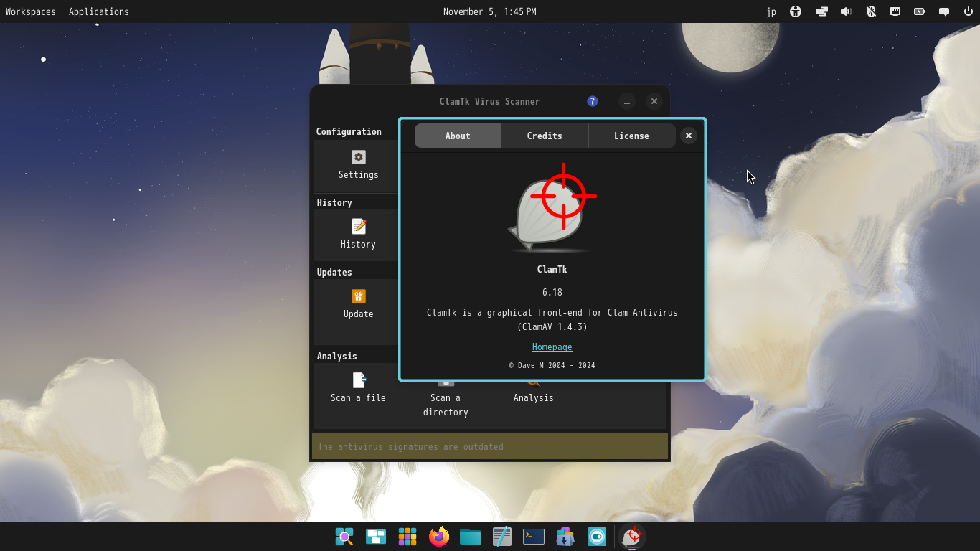This screenshot has width=980, height=551.
Task: Open the sound volume tray icon
Action: (847, 11)
